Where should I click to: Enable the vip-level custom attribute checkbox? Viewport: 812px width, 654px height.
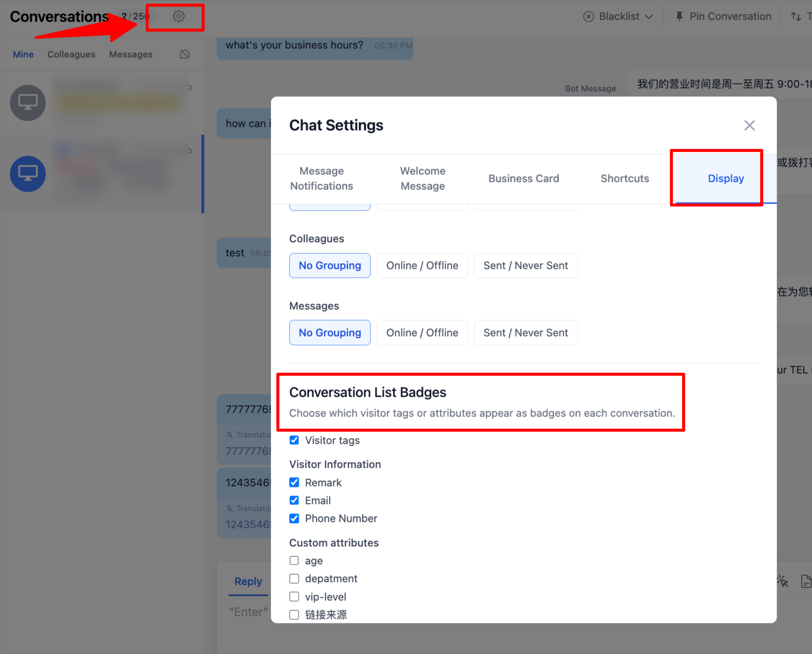[x=294, y=597]
